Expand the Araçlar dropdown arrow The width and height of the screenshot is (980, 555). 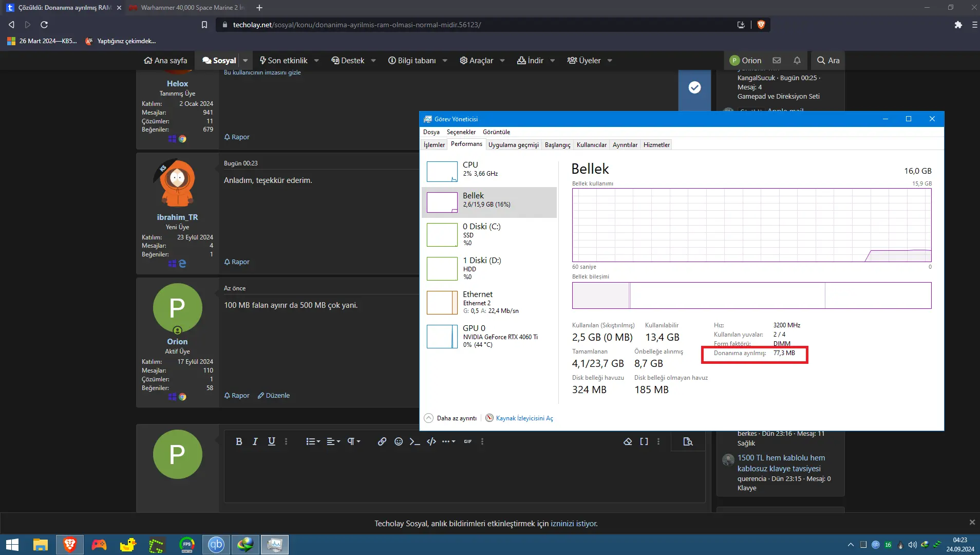coord(502,61)
